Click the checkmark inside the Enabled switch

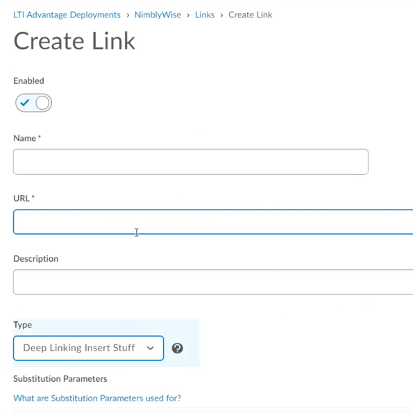tap(25, 103)
